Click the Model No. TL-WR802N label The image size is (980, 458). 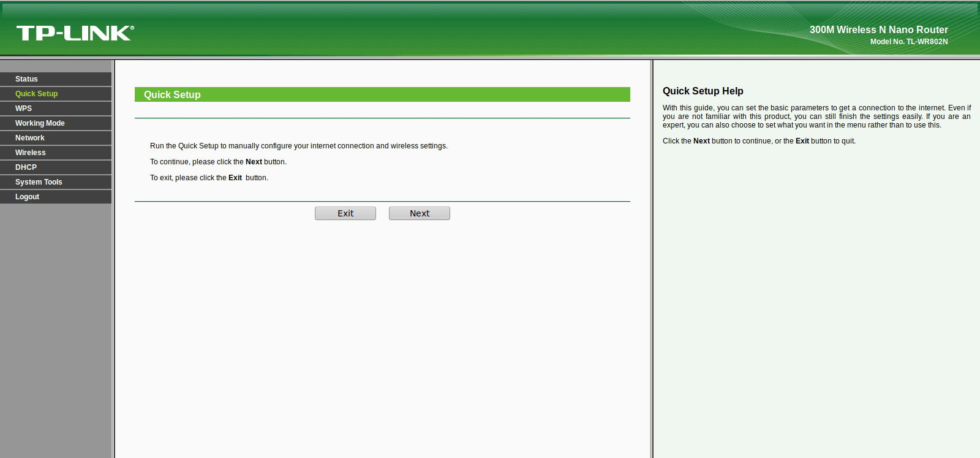[x=909, y=42]
